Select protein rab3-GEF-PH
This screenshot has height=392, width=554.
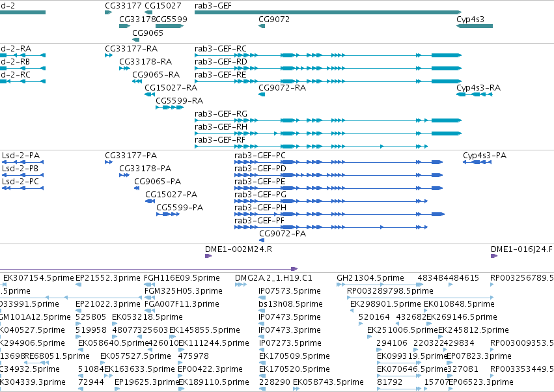coord(339,214)
